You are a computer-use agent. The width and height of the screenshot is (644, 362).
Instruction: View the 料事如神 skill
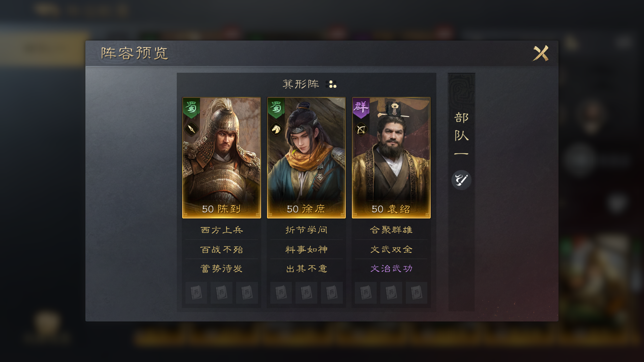(306, 249)
